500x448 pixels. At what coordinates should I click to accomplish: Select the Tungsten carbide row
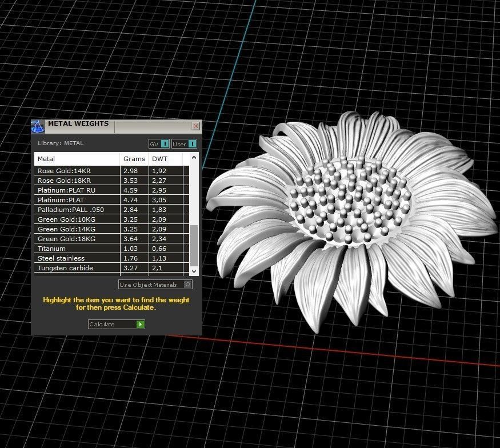[x=111, y=268]
